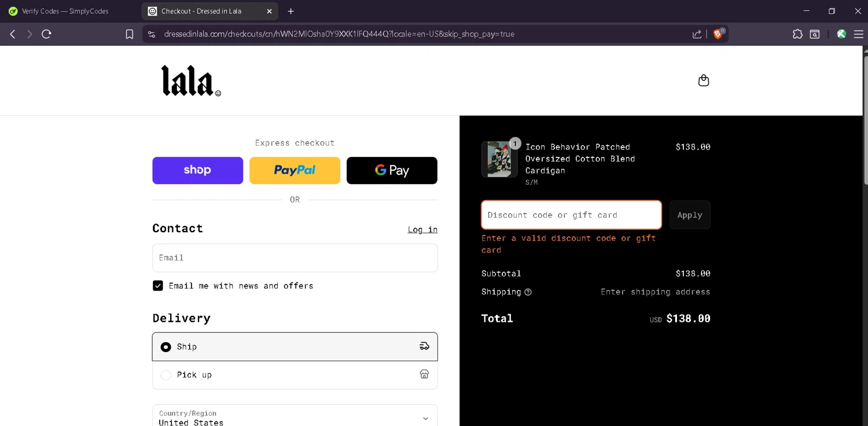Click the Delivery section heading
868x426 pixels.
[181, 318]
